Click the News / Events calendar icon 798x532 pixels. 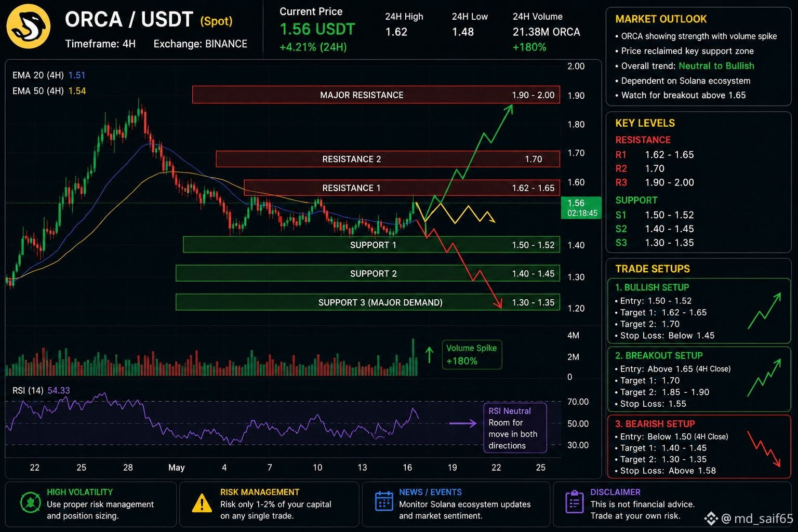click(384, 501)
